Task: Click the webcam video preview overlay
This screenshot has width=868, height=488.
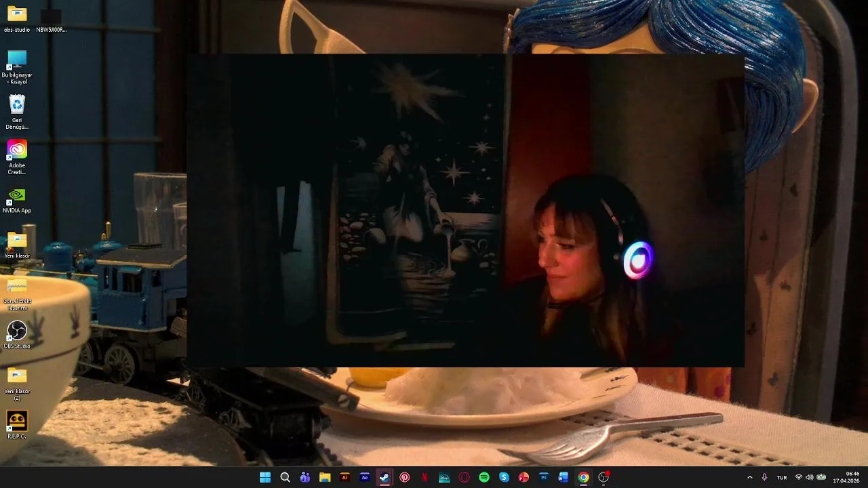Action: pos(466,211)
